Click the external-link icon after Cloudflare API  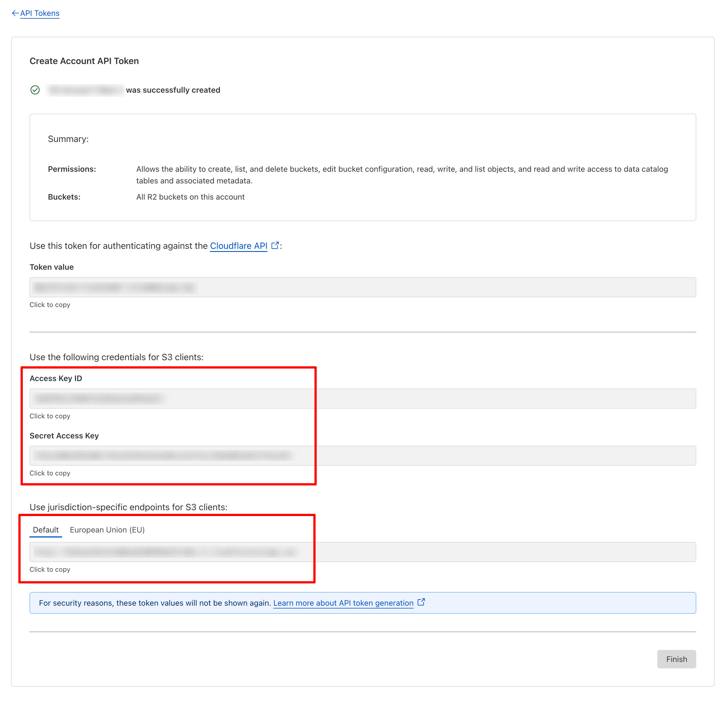click(275, 246)
